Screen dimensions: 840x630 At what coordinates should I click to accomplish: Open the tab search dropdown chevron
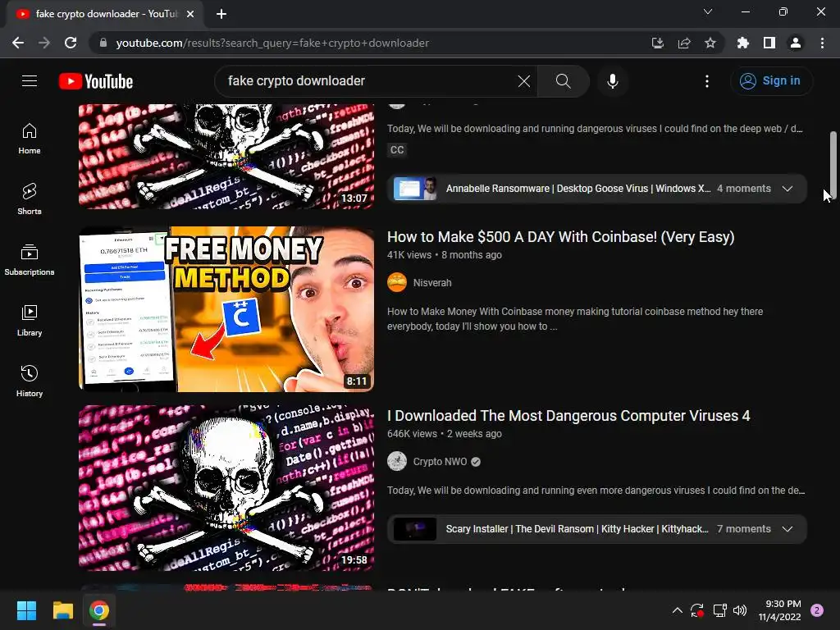(708, 11)
